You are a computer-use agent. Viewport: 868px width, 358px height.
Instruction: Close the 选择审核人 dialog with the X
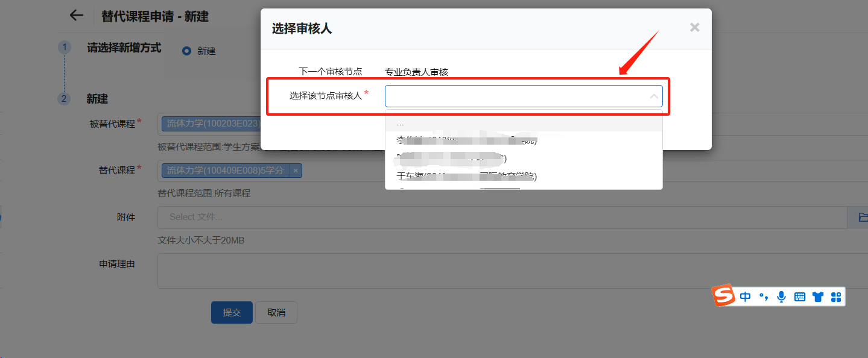695,27
